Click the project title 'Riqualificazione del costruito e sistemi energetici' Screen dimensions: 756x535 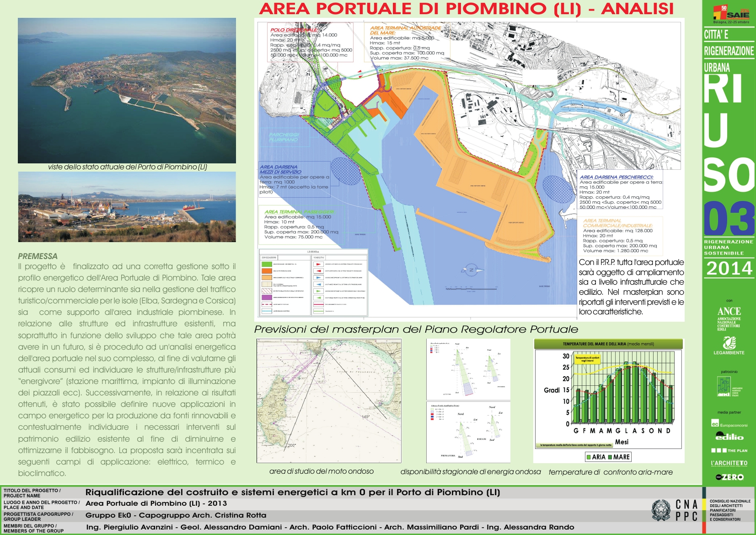[293, 492]
